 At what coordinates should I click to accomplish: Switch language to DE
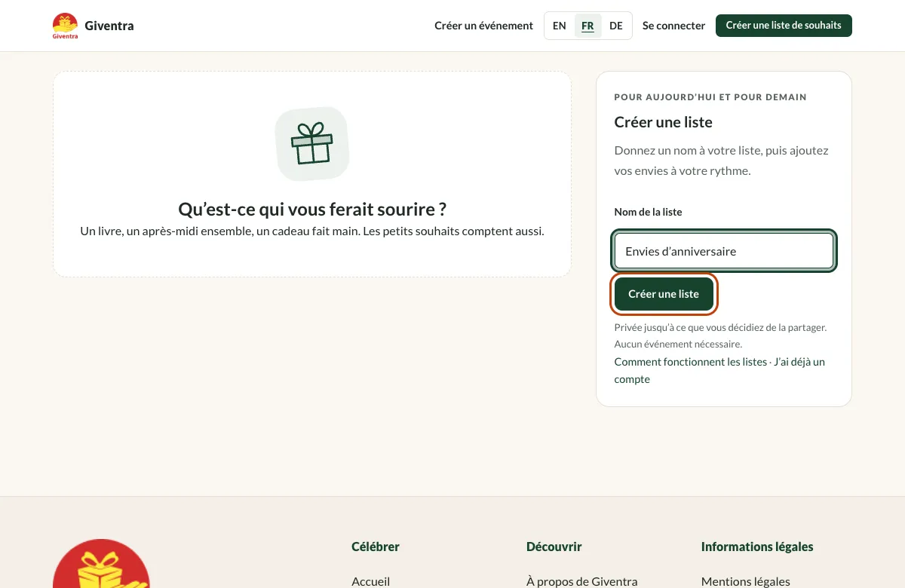616,26
